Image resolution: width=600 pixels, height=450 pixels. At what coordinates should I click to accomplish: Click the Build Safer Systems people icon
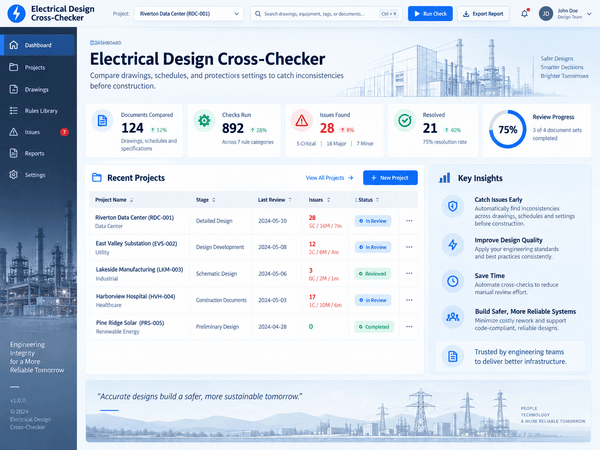[453, 317]
